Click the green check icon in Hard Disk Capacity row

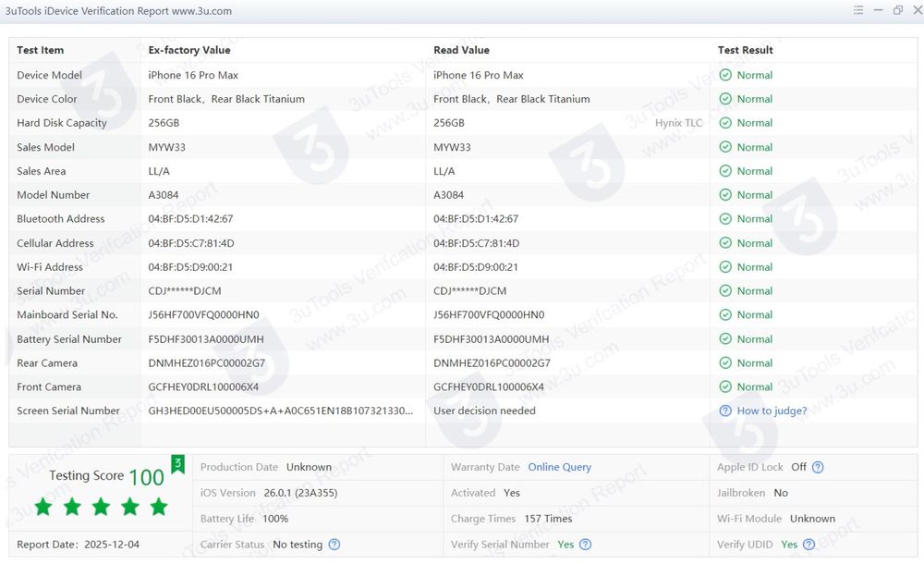pos(725,123)
